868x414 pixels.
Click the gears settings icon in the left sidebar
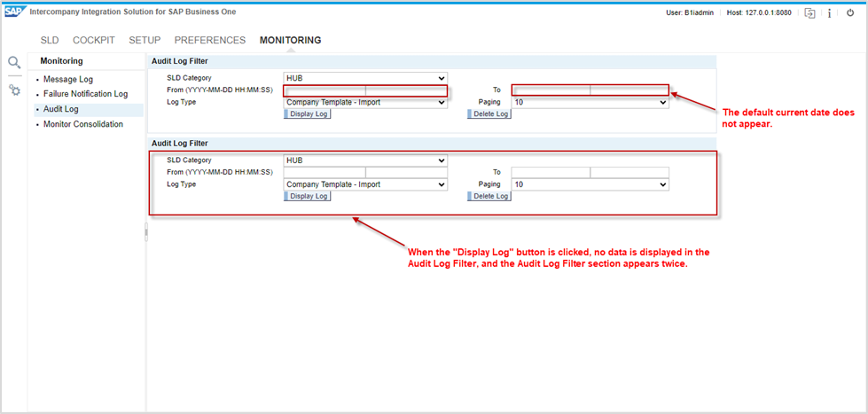click(x=14, y=90)
